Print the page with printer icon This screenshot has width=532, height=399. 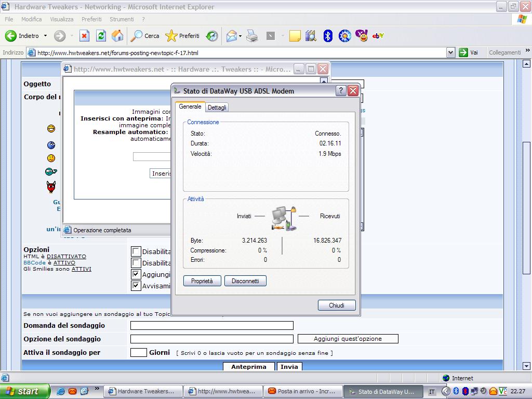pos(252,36)
